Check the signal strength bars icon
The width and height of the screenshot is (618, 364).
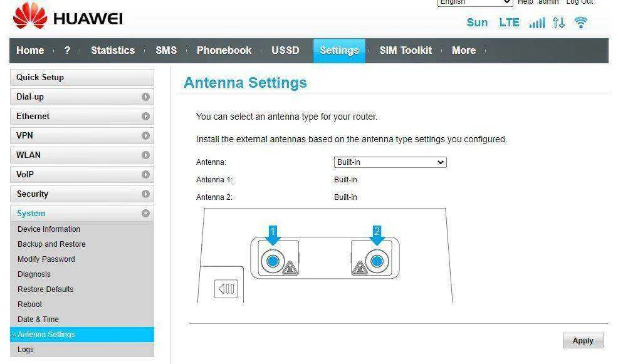point(537,23)
